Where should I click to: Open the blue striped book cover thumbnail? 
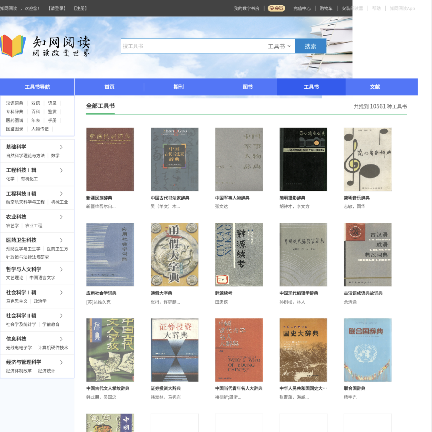pos(110,255)
